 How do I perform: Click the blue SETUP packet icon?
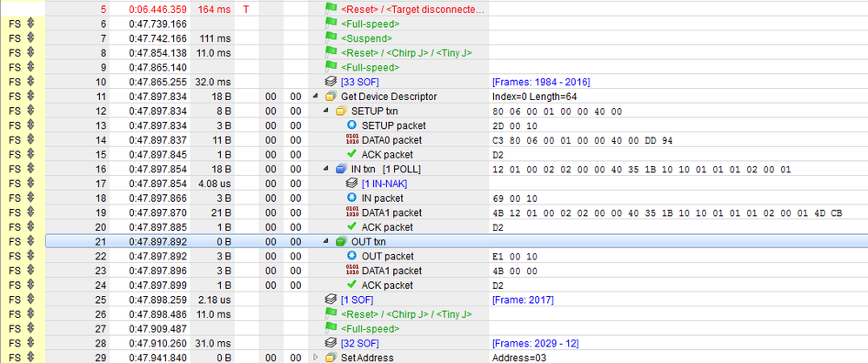tap(351, 125)
